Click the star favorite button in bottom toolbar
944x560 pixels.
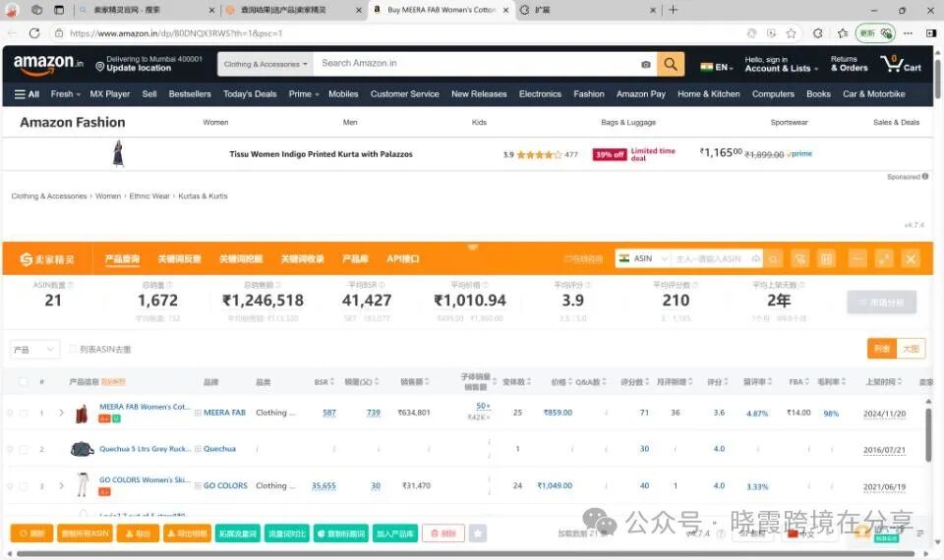click(x=478, y=533)
